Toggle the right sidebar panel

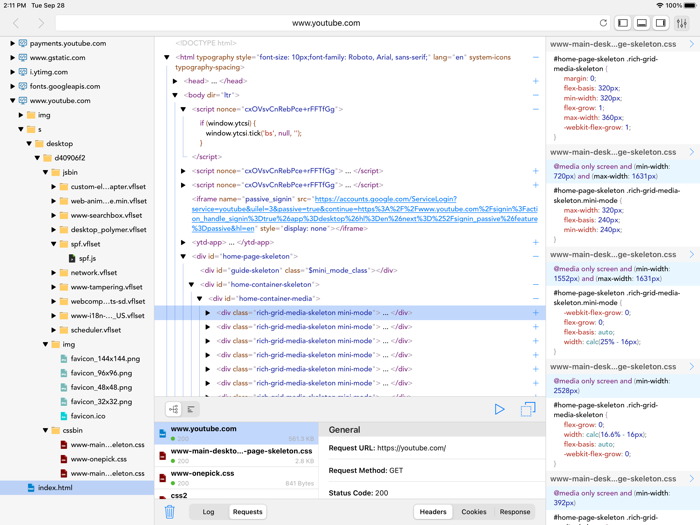coord(661,23)
